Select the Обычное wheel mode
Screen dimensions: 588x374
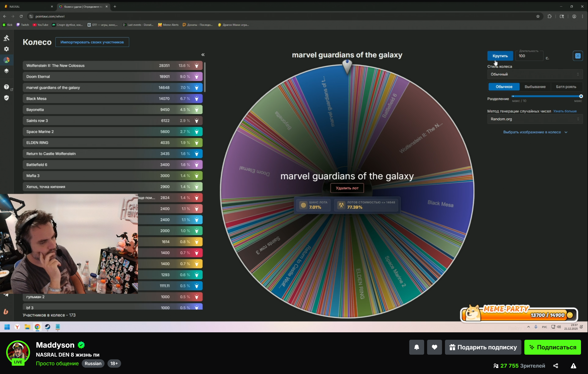504,87
